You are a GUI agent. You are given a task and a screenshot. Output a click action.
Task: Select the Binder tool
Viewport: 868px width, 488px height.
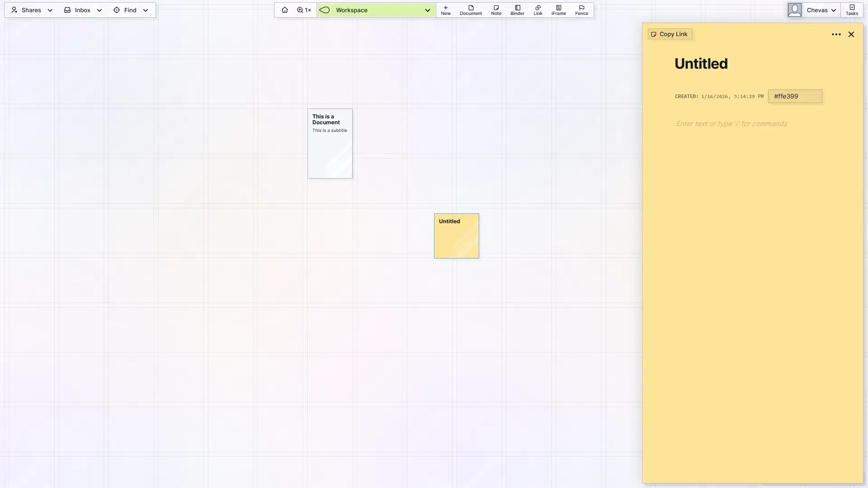(x=517, y=9)
